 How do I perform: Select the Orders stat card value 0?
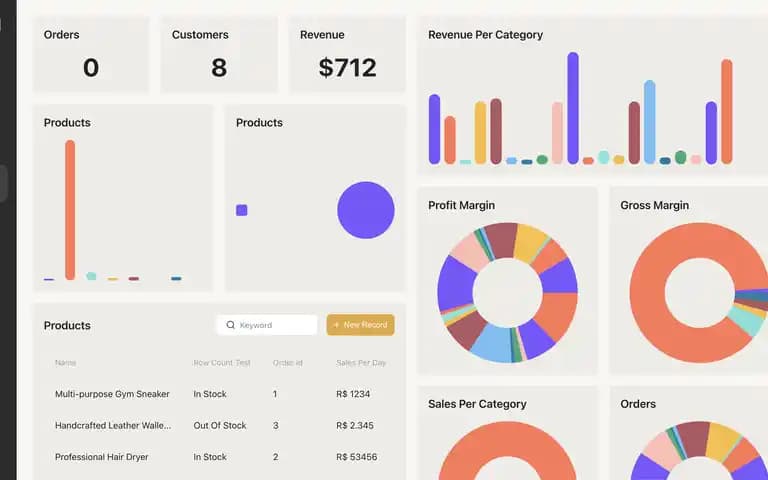91,68
